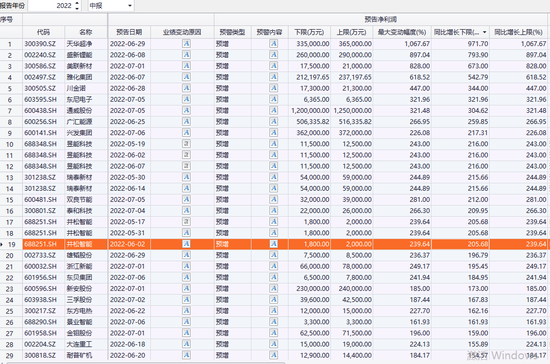Sort by 上限(万元) column header
Screen dimensions: 550x364
click(351, 32)
